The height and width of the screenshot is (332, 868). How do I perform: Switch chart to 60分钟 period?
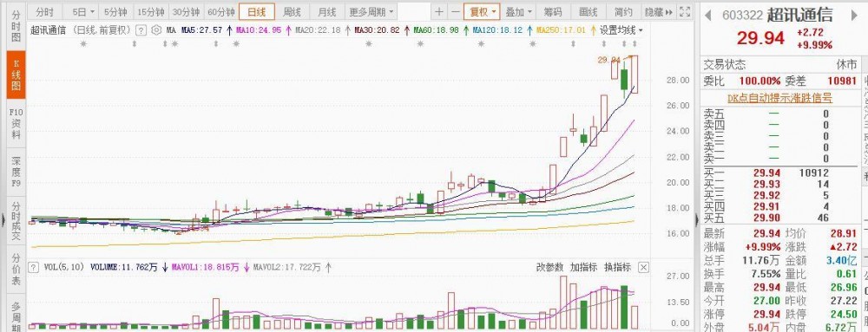220,11
